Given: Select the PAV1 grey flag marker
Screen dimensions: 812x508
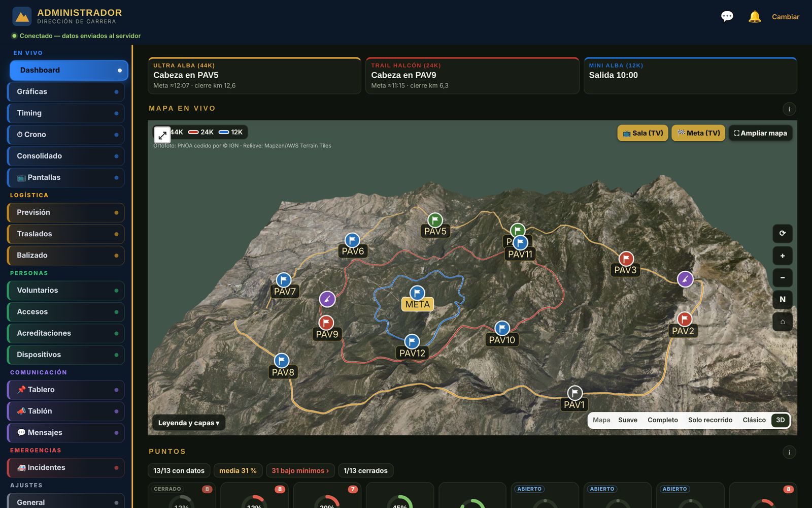Looking at the screenshot, I should (574, 393).
